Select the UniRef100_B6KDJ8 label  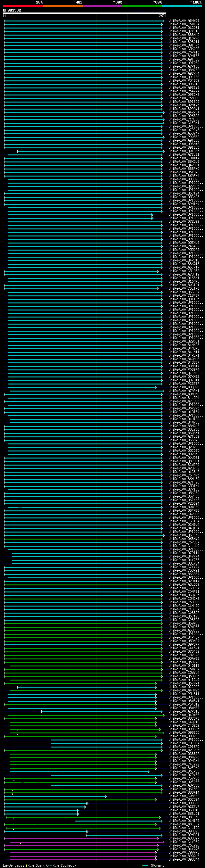[184, 162]
